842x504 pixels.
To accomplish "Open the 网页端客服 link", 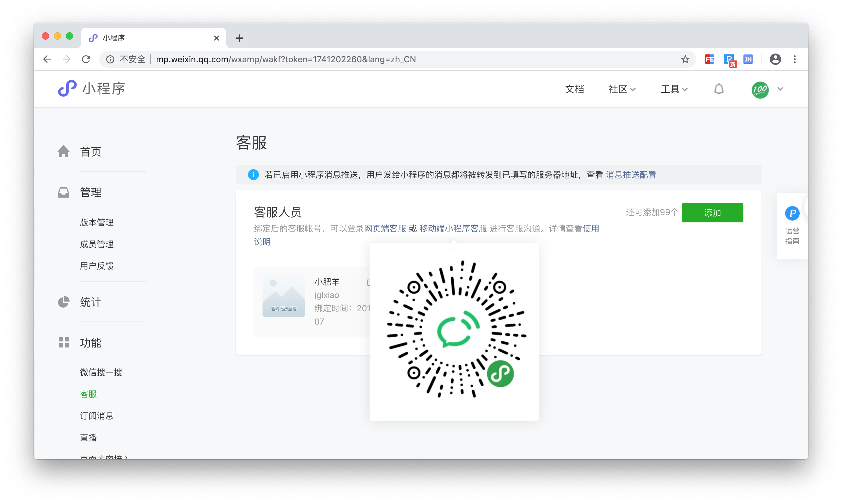I will coord(385,228).
